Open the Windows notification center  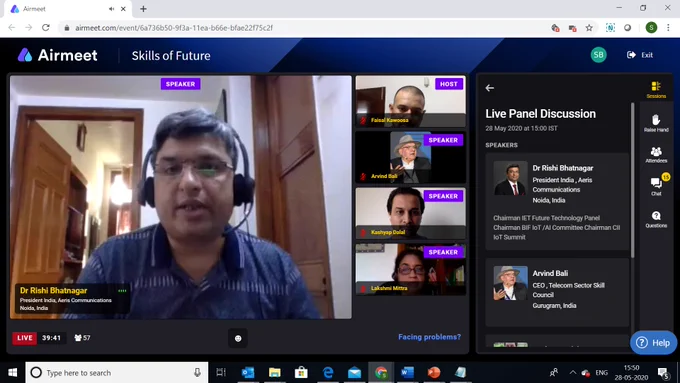click(x=664, y=373)
